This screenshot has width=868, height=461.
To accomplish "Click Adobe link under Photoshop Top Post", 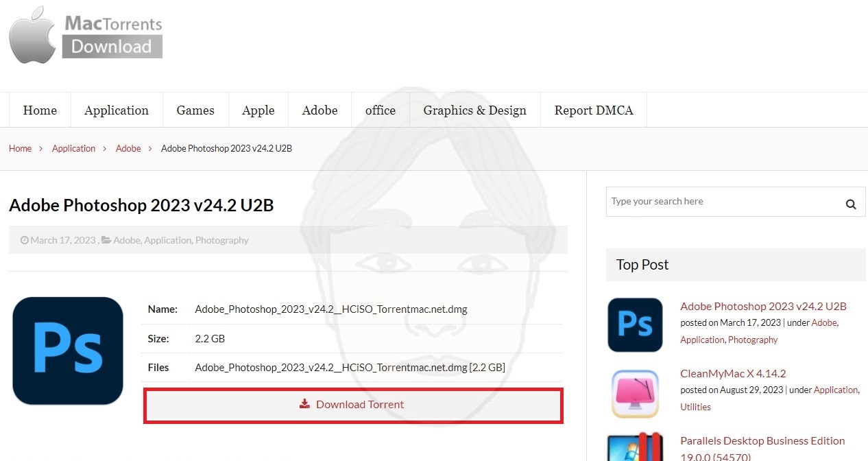I will click(x=824, y=322).
